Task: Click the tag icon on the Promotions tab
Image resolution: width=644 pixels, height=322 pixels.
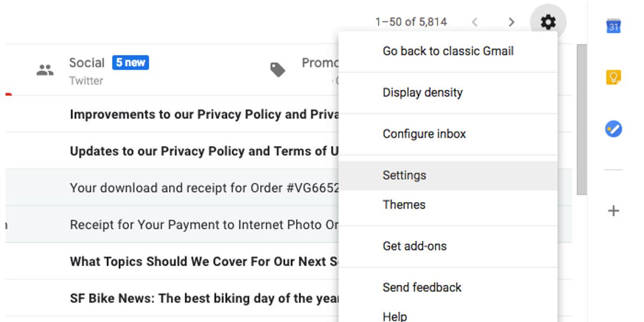Action: pos(277,69)
